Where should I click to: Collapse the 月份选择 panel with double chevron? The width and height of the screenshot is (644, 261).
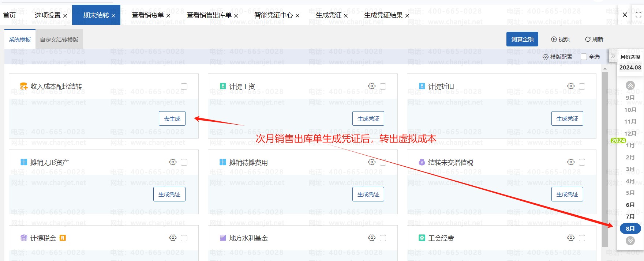tap(613, 56)
